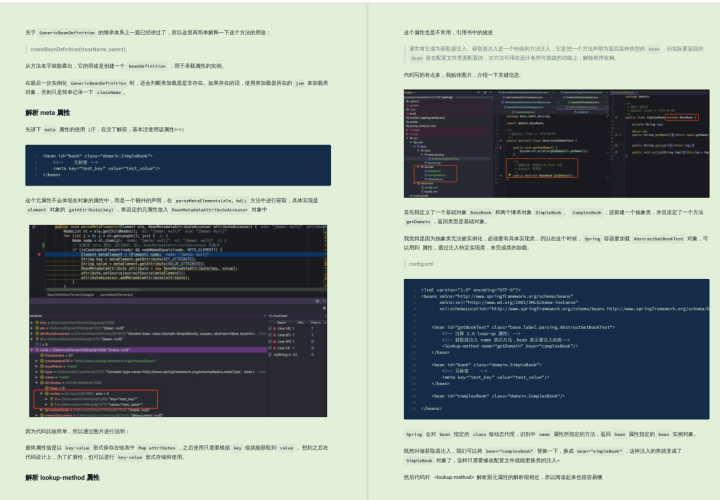Screen dimensions: 720x500
Task: Select inline code "BeanMetadataAttributeAccessor"
Action: tap(209, 210)
